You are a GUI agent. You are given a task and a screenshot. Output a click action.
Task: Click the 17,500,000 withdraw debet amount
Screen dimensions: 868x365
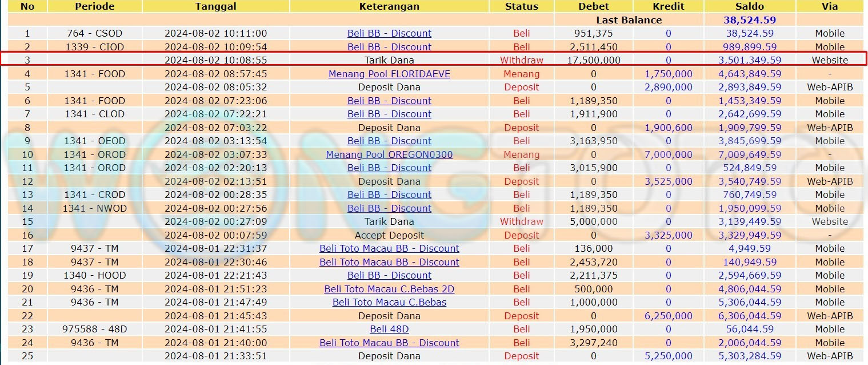click(x=594, y=60)
